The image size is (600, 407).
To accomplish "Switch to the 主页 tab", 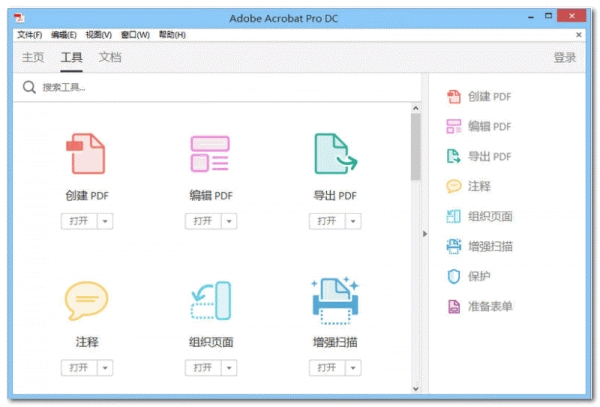I will (33, 58).
